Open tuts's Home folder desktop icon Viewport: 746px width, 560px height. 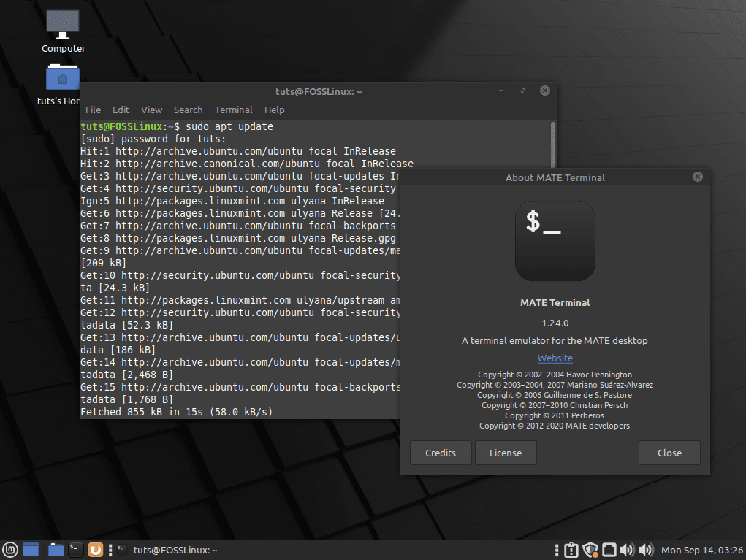tap(62, 79)
